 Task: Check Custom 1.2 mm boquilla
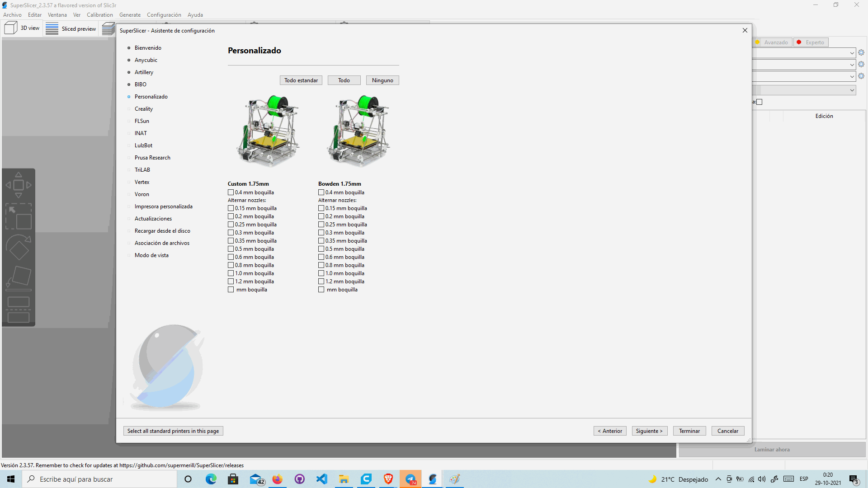pyautogui.click(x=231, y=282)
